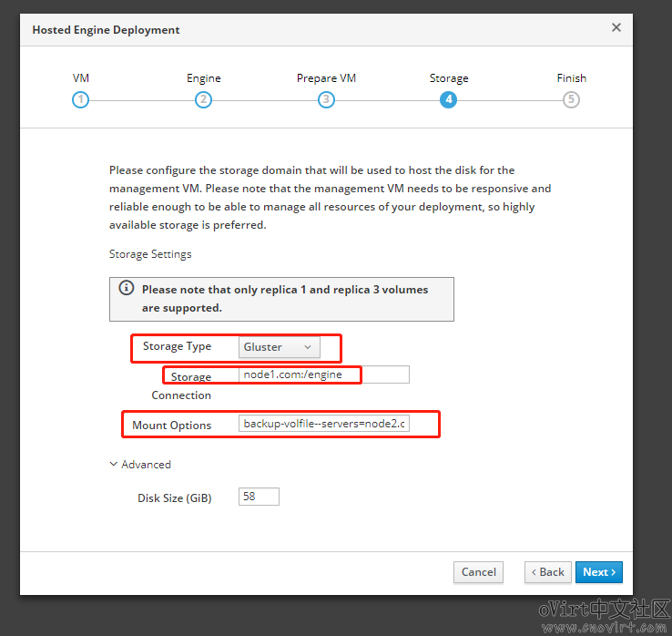Cancel the deployment wizard
672x636 pixels.
coord(478,572)
